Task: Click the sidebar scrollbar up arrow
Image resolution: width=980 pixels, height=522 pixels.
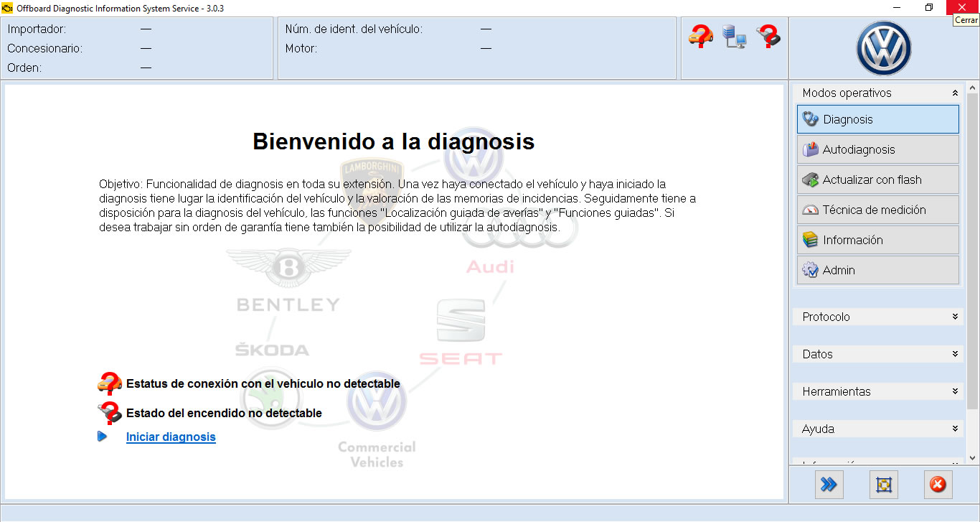Action: (973, 88)
